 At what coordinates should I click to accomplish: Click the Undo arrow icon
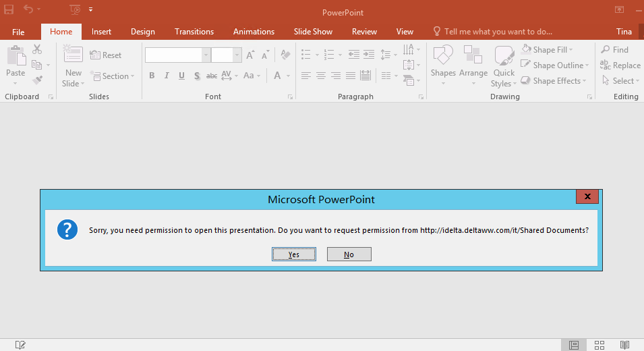tap(28, 9)
